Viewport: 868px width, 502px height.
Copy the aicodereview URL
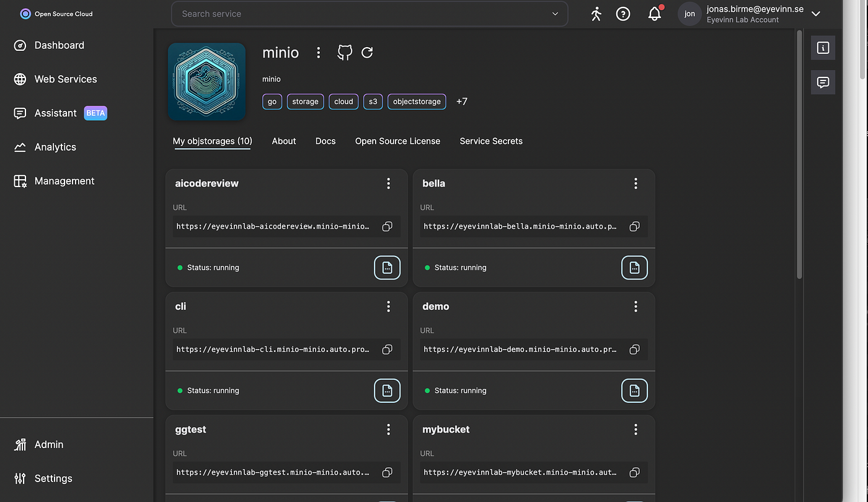tap(387, 227)
